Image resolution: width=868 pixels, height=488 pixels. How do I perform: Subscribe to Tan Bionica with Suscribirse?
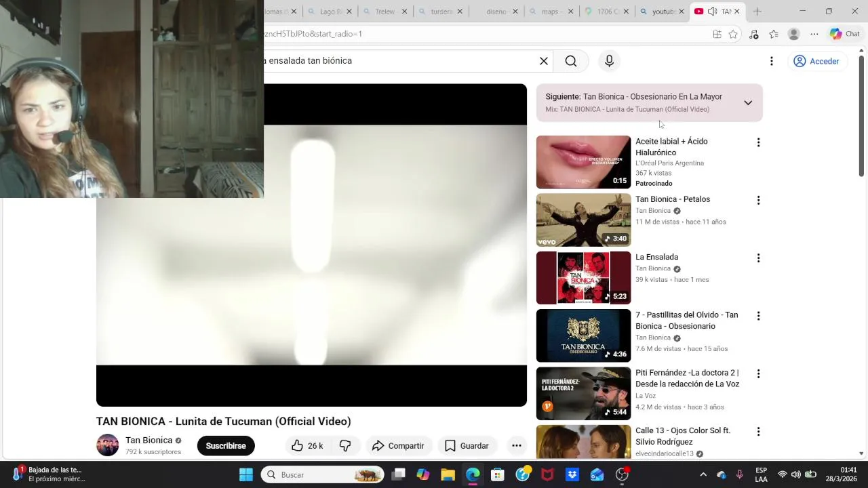pyautogui.click(x=226, y=445)
